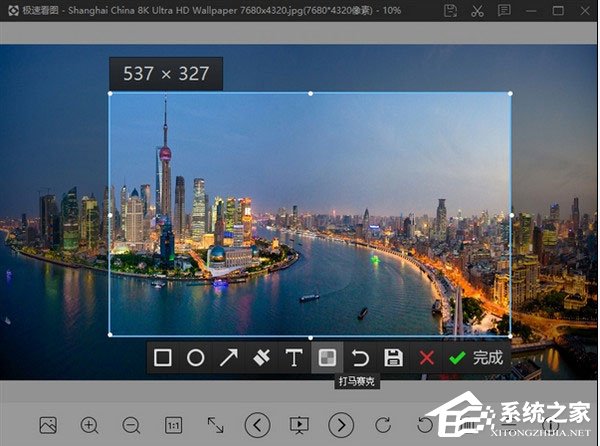Viewport: 600px width, 446px height.
Task: Click the top-right corner handle of selection
Action: coord(510,94)
